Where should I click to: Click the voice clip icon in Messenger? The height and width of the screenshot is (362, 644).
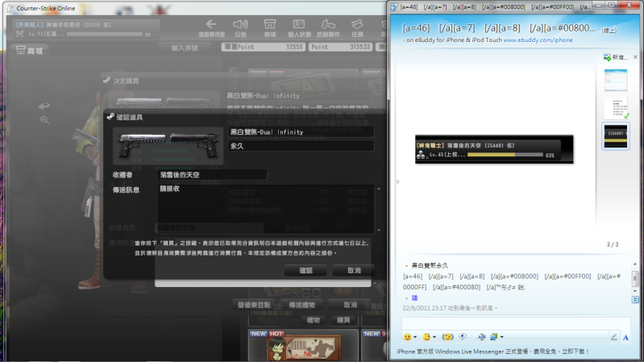pos(463,337)
